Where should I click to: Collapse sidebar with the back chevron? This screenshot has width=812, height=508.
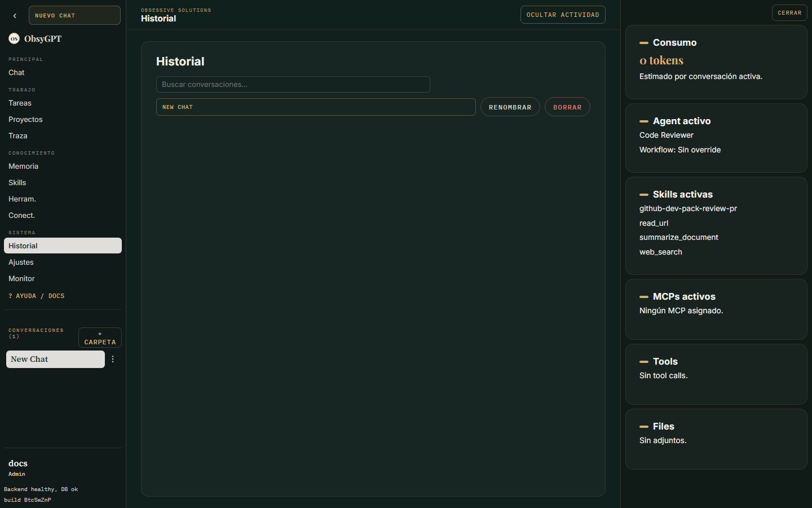tap(15, 16)
